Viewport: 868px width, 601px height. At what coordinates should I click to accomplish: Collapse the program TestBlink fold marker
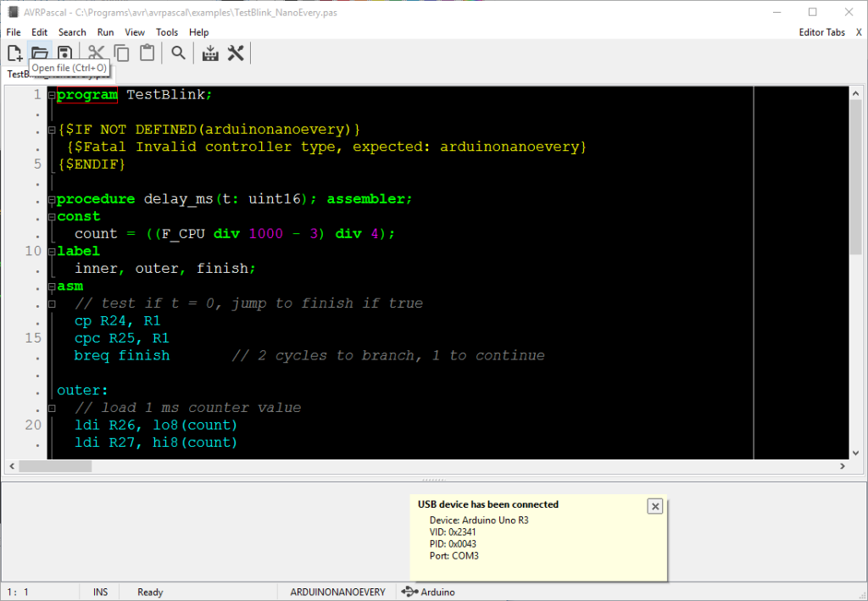click(x=52, y=95)
